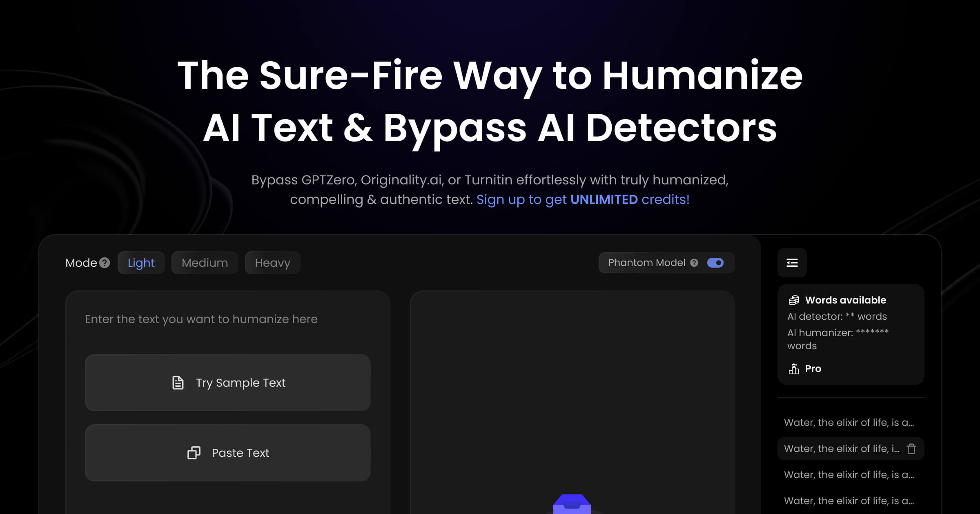Select Light mode tab
This screenshot has height=514, width=980.
[x=141, y=263]
